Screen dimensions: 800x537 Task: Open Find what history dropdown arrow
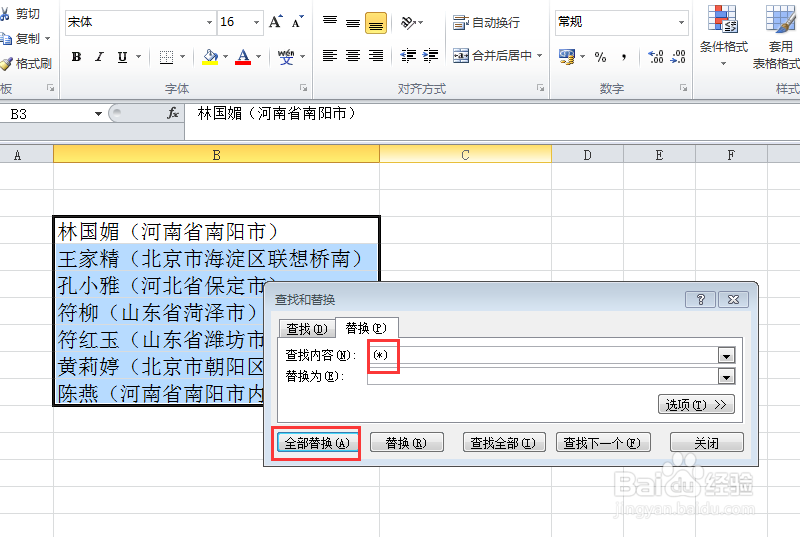(x=726, y=355)
